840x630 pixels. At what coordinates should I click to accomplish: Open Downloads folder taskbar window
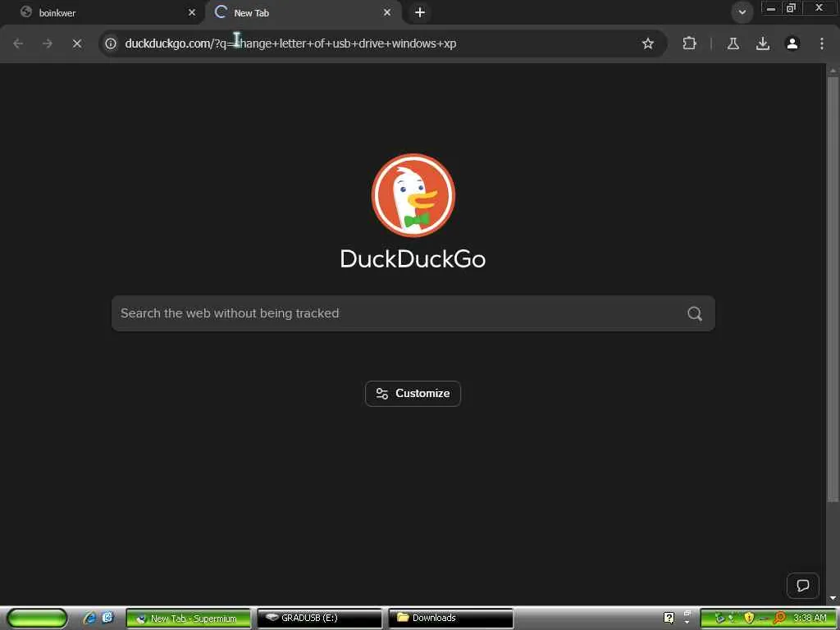click(x=451, y=619)
